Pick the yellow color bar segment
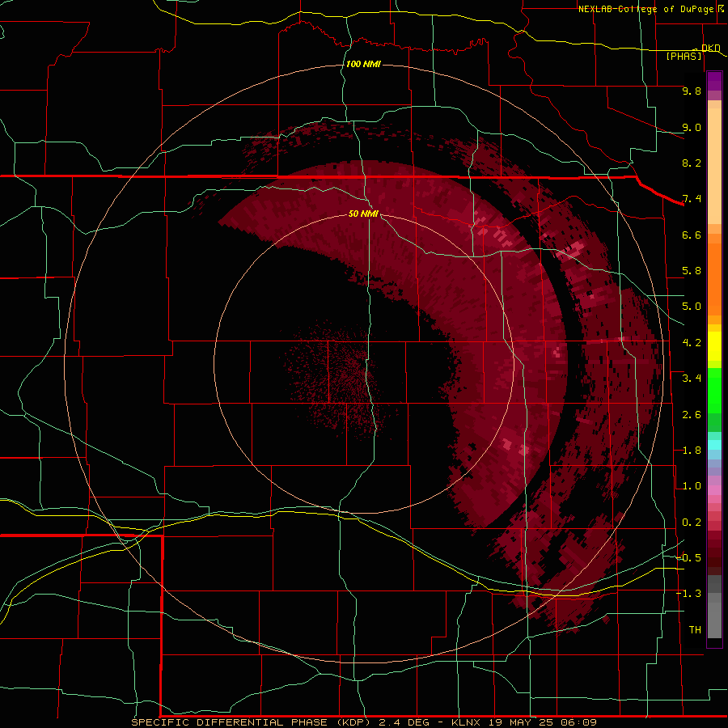The width and height of the screenshot is (728, 728). click(714, 346)
